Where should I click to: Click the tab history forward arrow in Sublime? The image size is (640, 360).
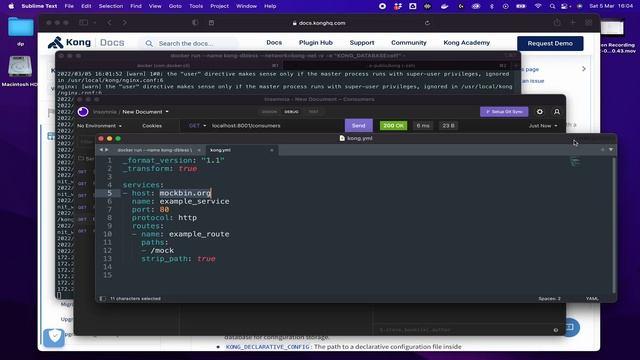coord(107,150)
